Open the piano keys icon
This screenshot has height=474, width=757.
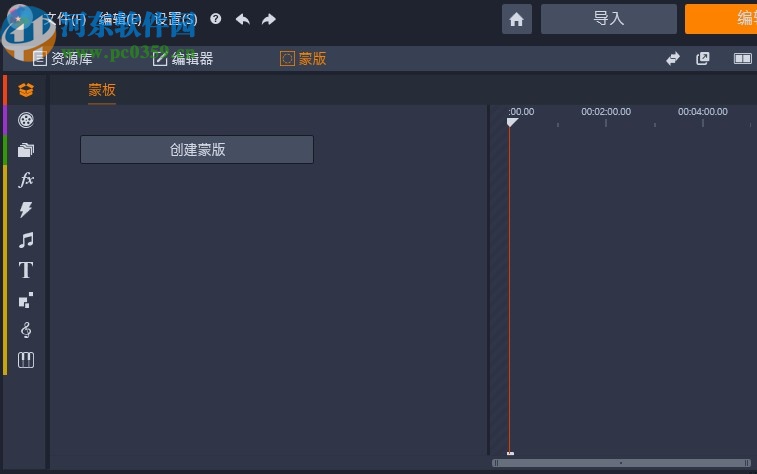click(26, 360)
